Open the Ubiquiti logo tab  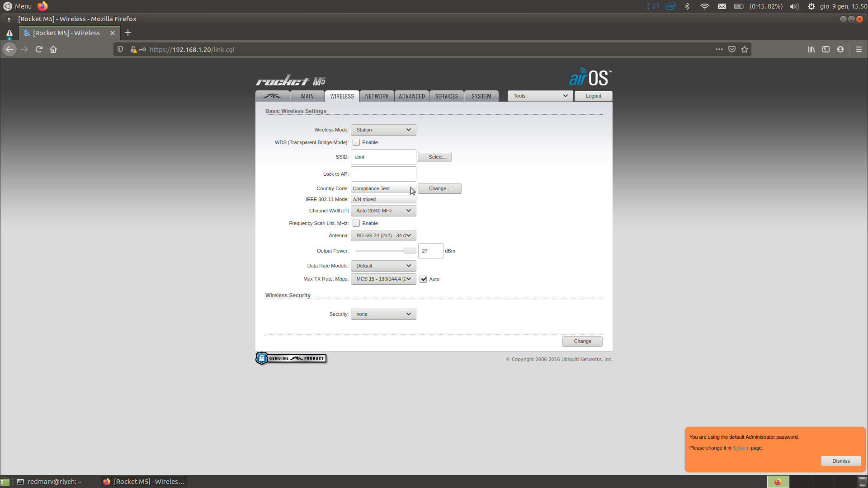click(x=272, y=96)
